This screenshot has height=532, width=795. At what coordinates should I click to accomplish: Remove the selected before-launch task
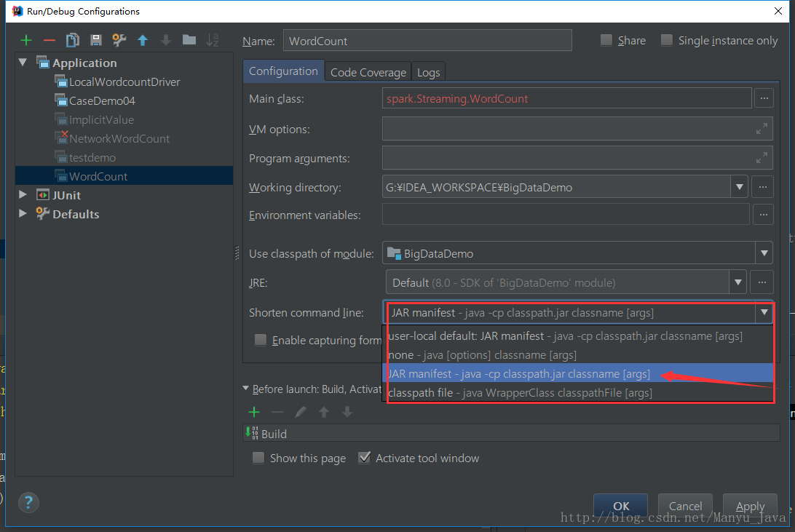pyautogui.click(x=277, y=412)
